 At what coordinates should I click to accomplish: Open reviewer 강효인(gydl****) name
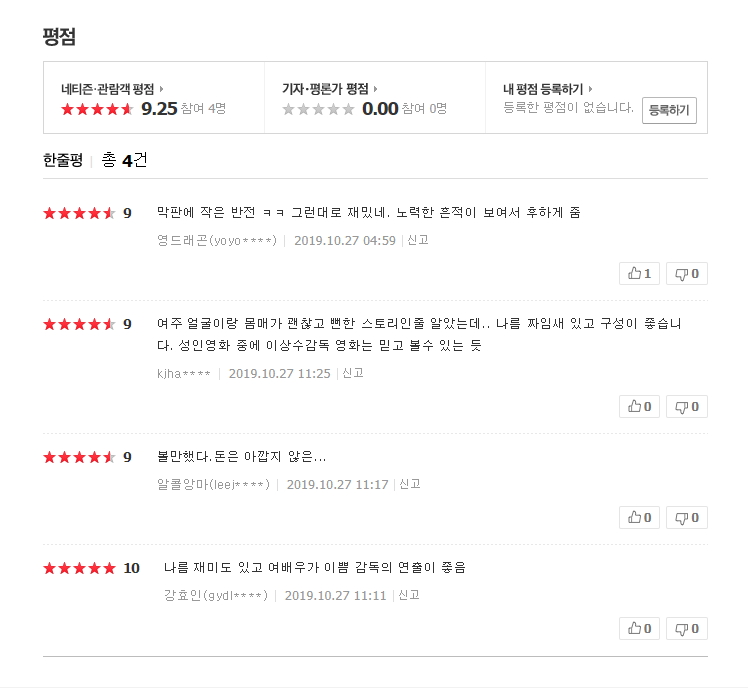pos(216,595)
